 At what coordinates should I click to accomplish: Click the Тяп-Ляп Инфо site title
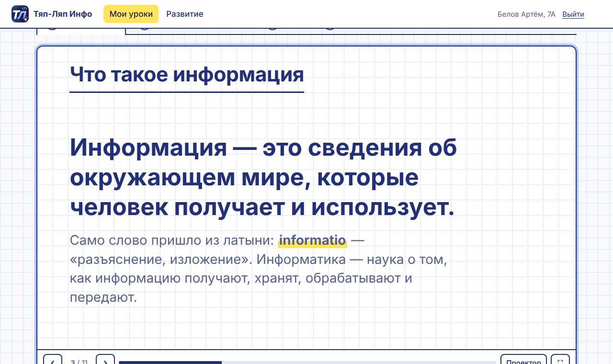tap(63, 14)
